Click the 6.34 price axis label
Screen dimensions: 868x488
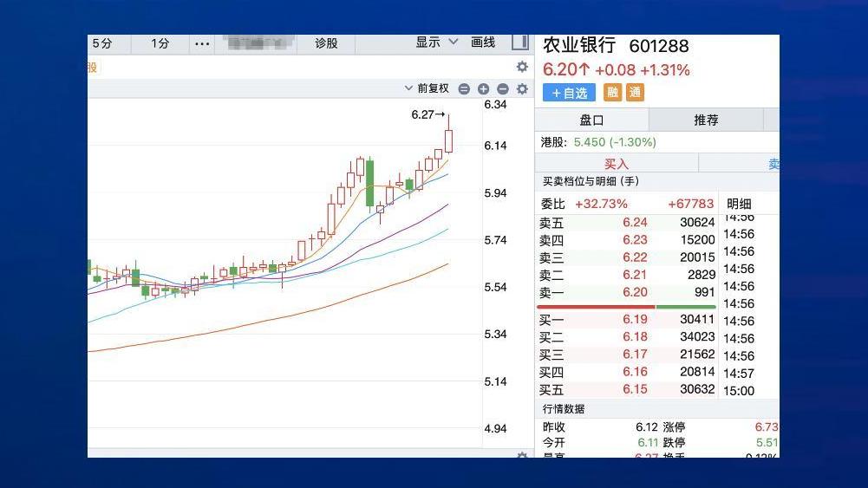click(x=495, y=105)
